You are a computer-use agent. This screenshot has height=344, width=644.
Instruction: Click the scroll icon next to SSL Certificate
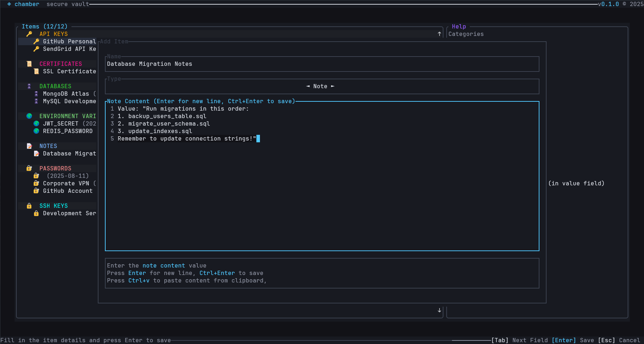click(x=36, y=72)
